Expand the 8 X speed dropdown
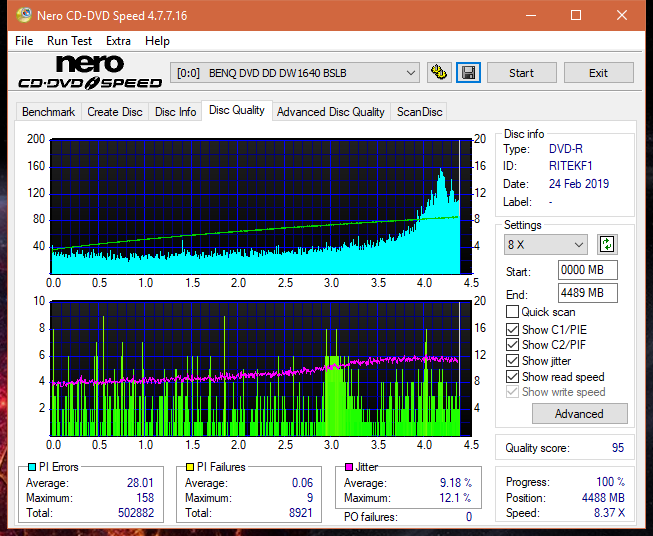 click(x=546, y=244)
